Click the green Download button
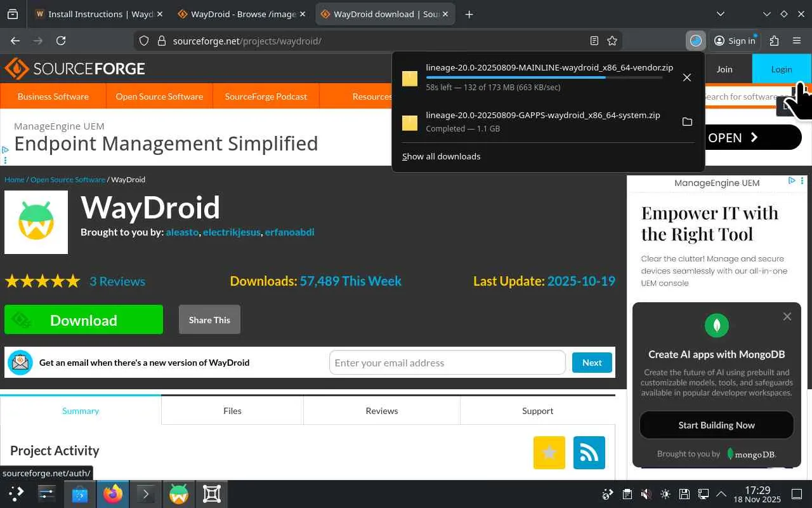Screen dimensions: 812x508 tap(84, 319)
